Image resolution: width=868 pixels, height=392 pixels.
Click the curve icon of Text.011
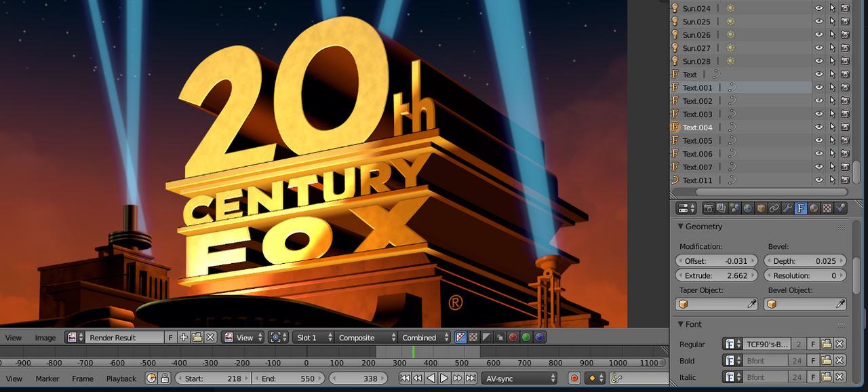tap(675, 180)
